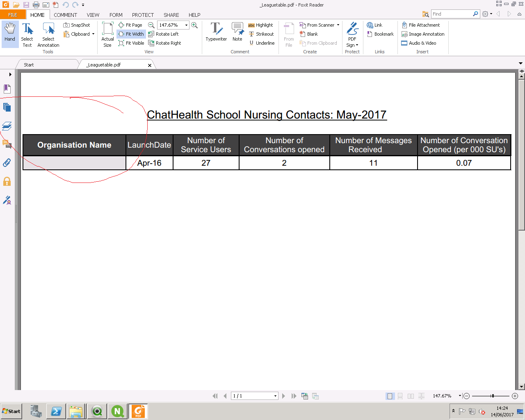Open status bar zoom percentage dropdown
The height and width of the screenshot is (420, 525).
tap(460, 396)
